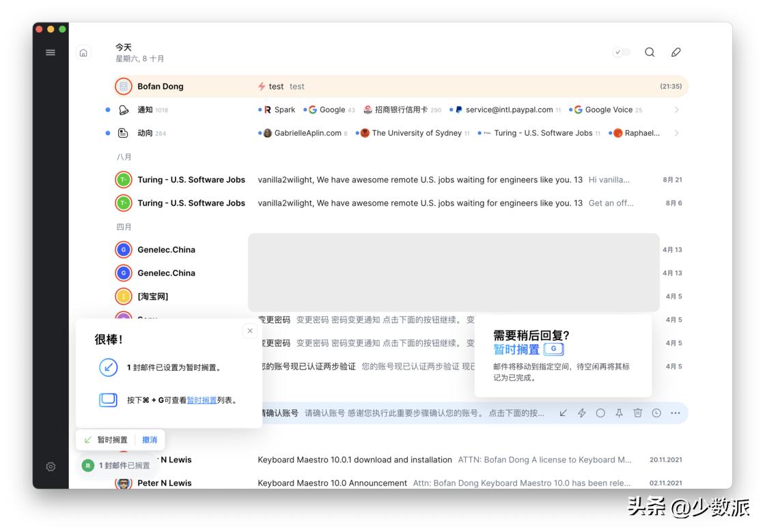Open quick actions with the lightning icon
The image size is (765, 532).
point(582,412)
